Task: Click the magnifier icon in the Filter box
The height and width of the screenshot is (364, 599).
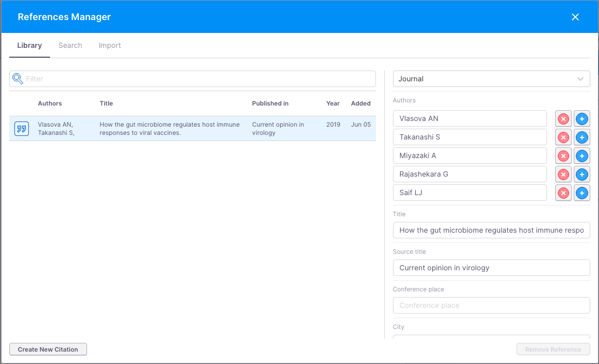Action: coord(18,79)
